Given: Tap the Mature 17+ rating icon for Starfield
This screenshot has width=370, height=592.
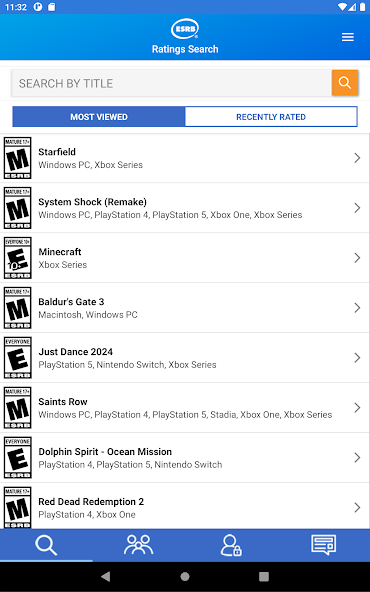Looking at the screenshot, I should coord(18,158).
